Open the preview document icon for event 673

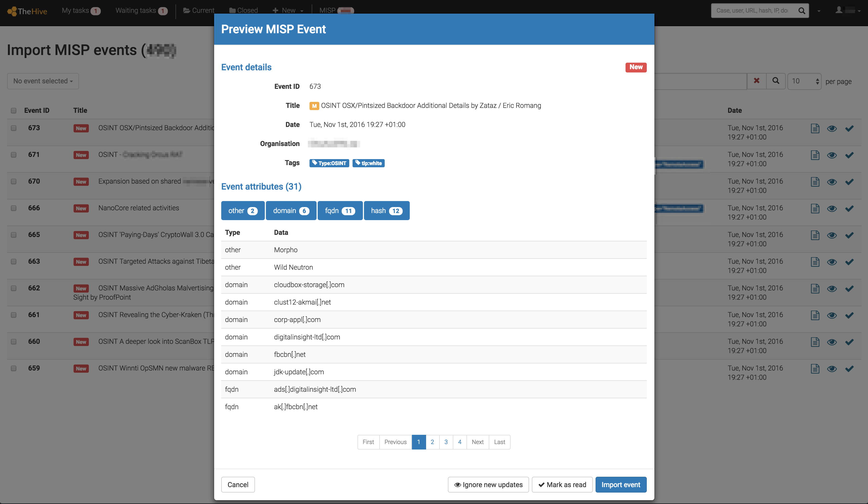point(815,128)
